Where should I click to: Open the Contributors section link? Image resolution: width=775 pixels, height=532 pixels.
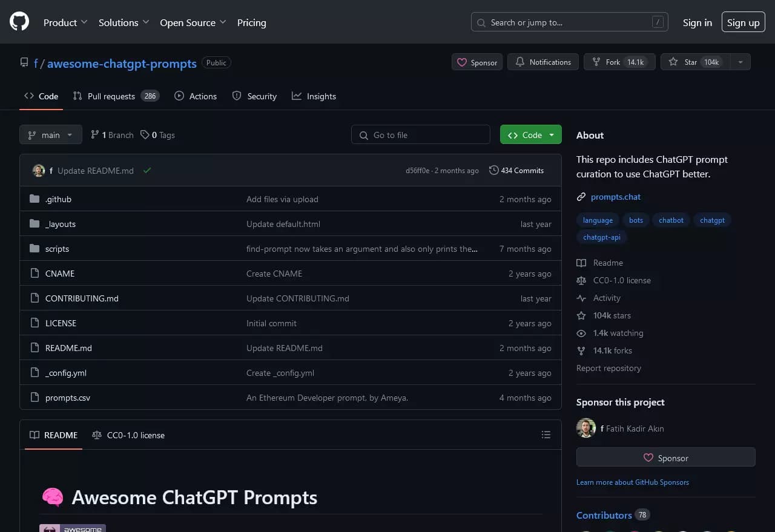612,515
